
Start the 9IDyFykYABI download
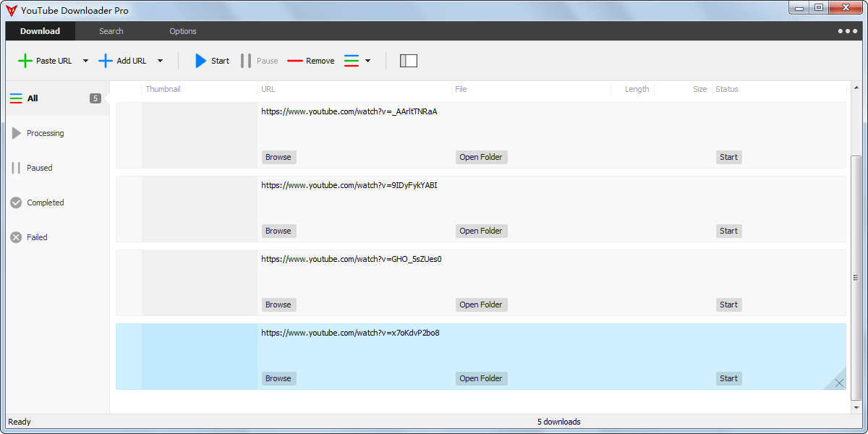pos(729,231)
